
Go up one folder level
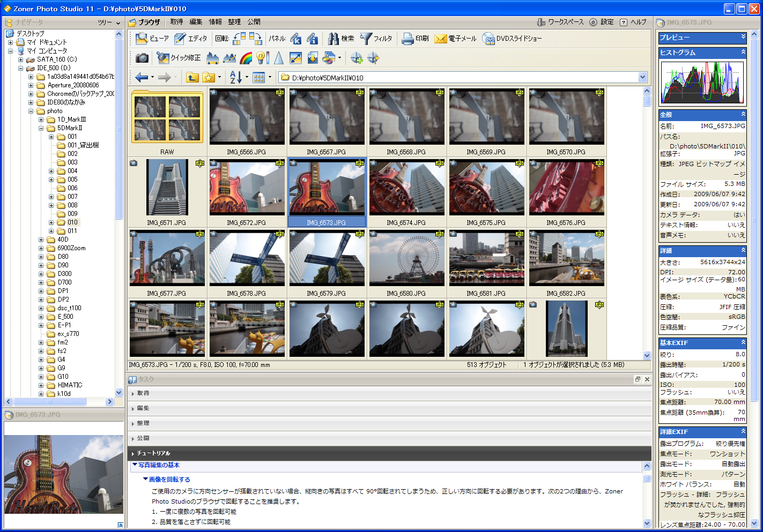click(x=192, y=77)
